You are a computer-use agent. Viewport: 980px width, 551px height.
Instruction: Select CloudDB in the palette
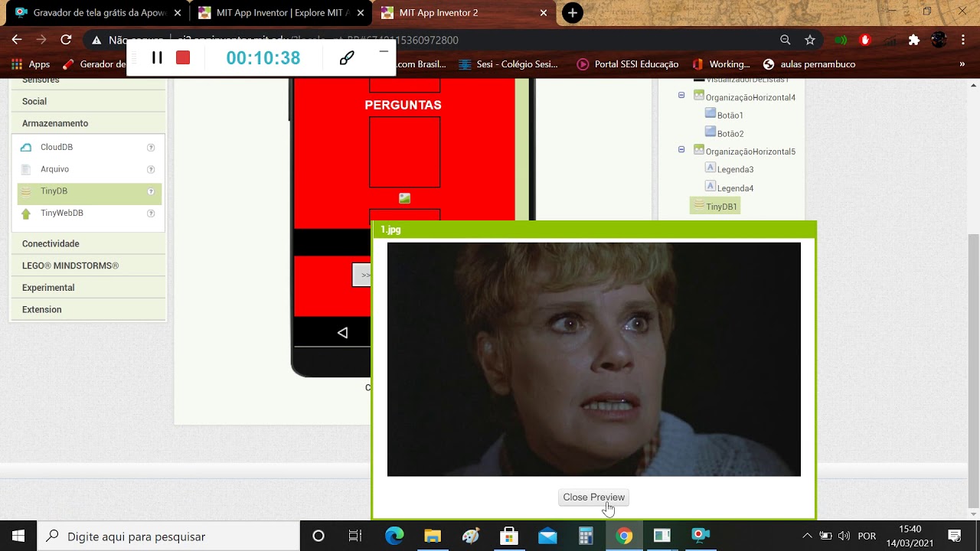56,147
